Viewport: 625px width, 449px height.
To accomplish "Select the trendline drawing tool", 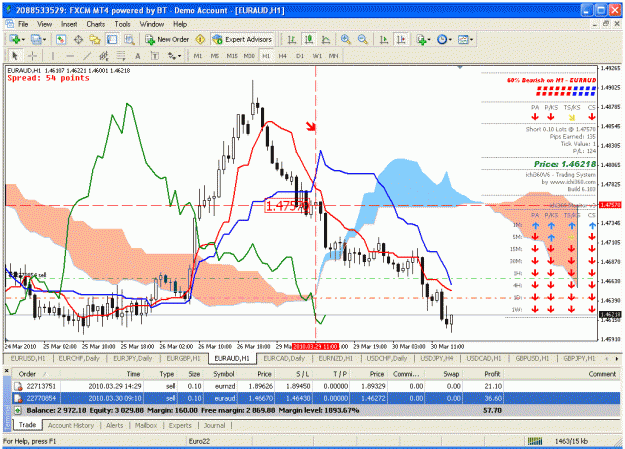I will 87,56.
